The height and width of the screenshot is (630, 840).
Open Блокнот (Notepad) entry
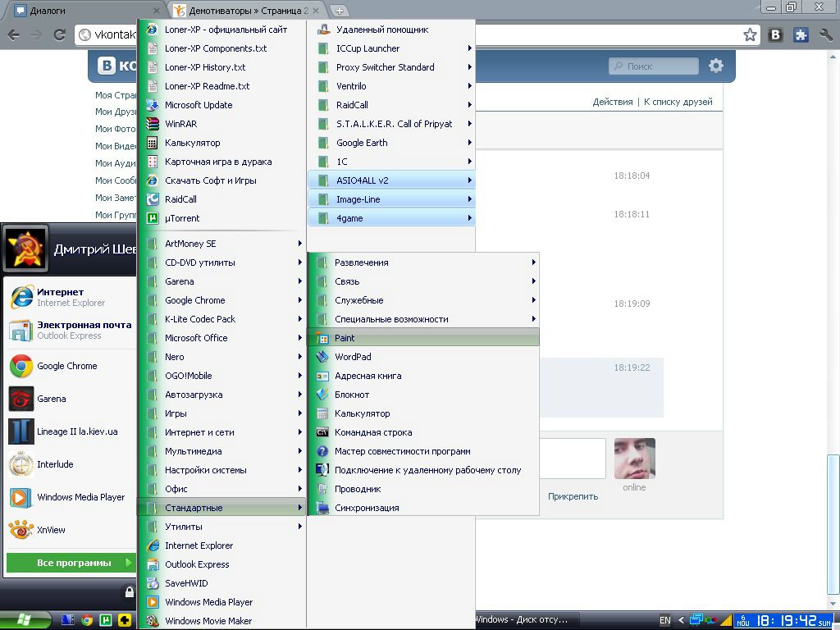422,395
